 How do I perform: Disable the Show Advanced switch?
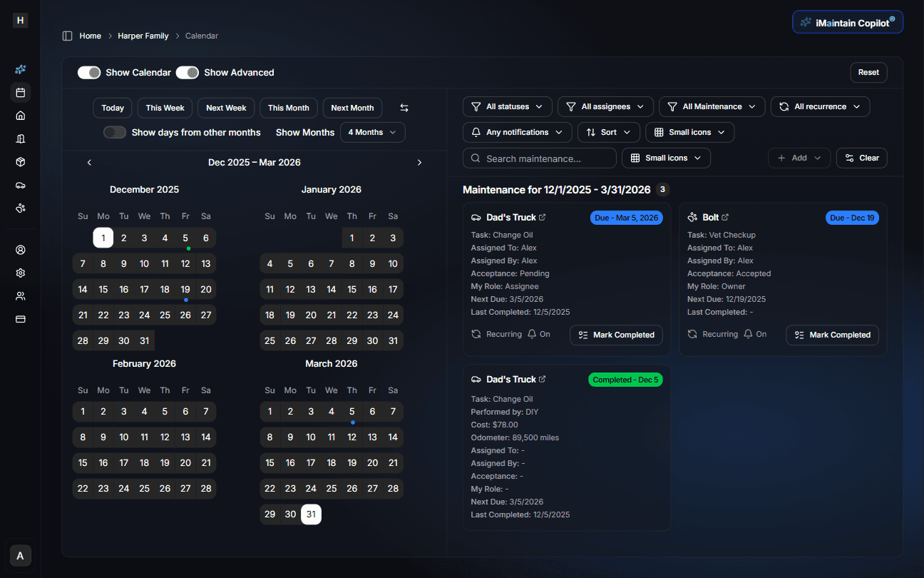click(x=188, y=72)
